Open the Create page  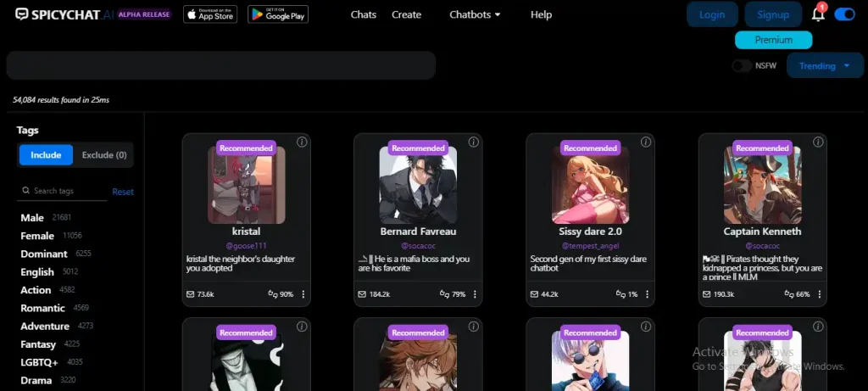406,14
